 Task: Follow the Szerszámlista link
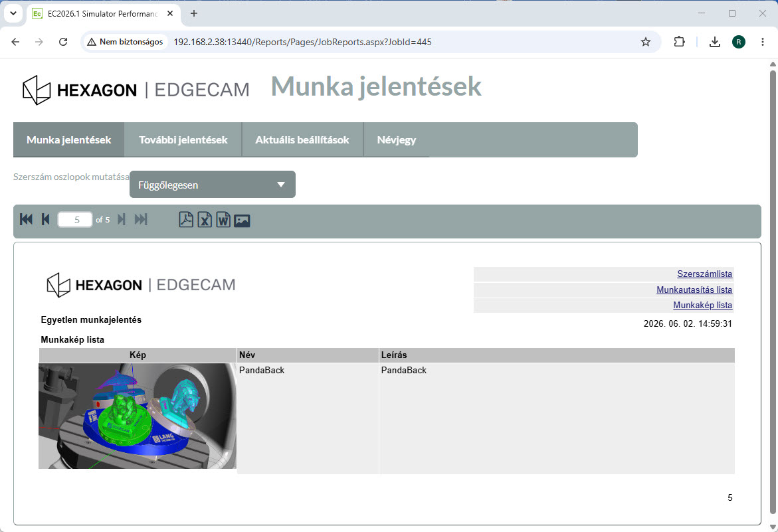click(x=704, y=274)
